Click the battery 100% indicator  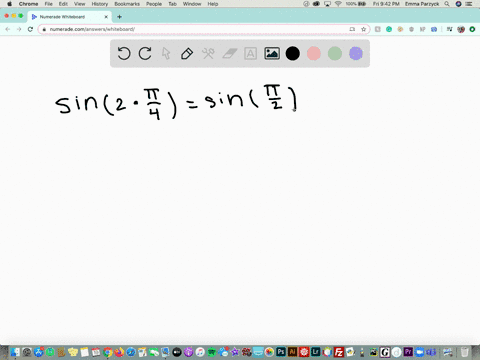[356, 4]
